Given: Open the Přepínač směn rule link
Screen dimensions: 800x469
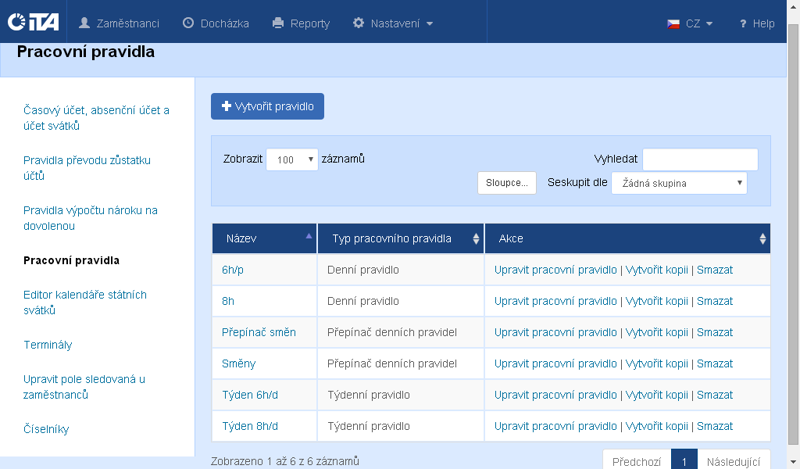Looking at the screenshot, I should (x=259, y=332).
